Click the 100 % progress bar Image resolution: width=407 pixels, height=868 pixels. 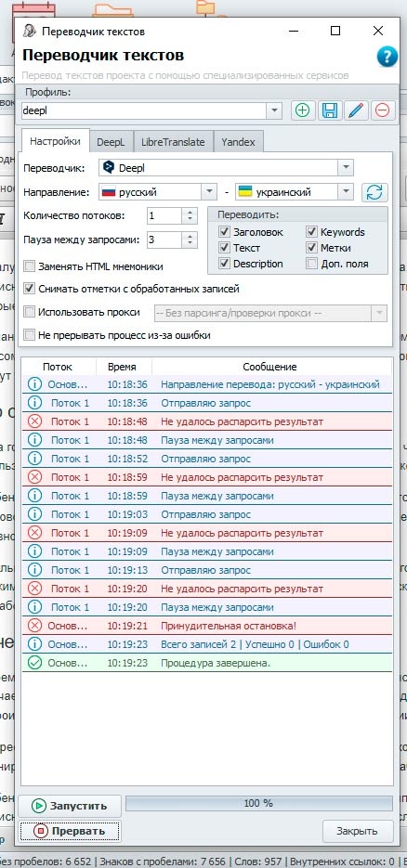pyautogui.click(x=258, y=803)
